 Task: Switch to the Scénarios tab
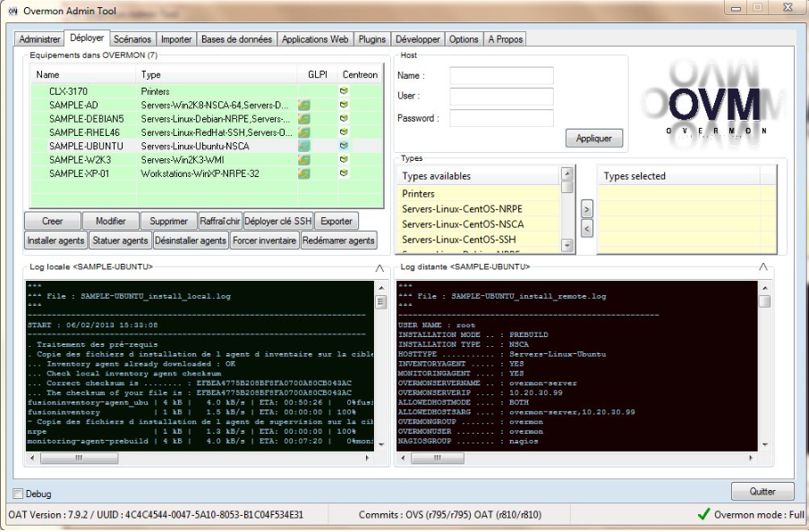point(132,39)
